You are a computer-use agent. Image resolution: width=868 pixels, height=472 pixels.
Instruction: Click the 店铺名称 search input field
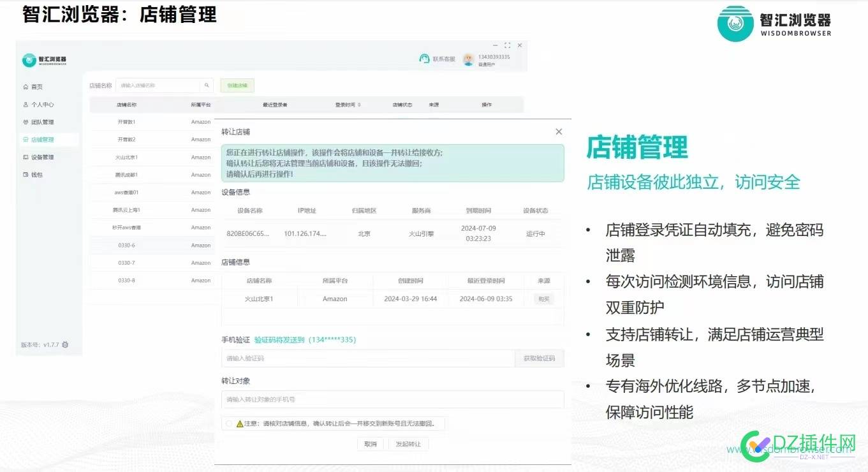158,85
